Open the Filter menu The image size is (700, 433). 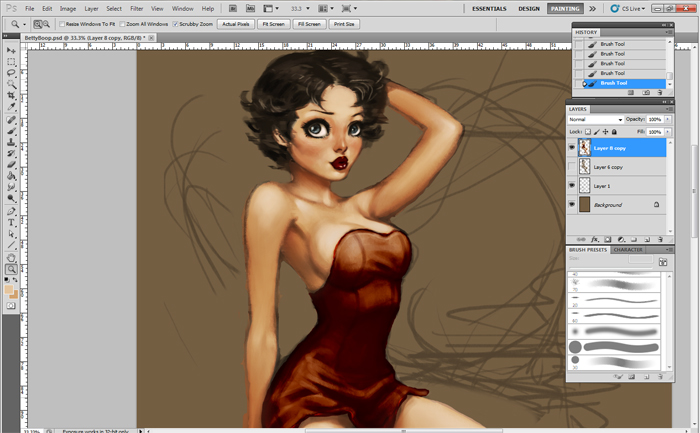coord(137,8)
